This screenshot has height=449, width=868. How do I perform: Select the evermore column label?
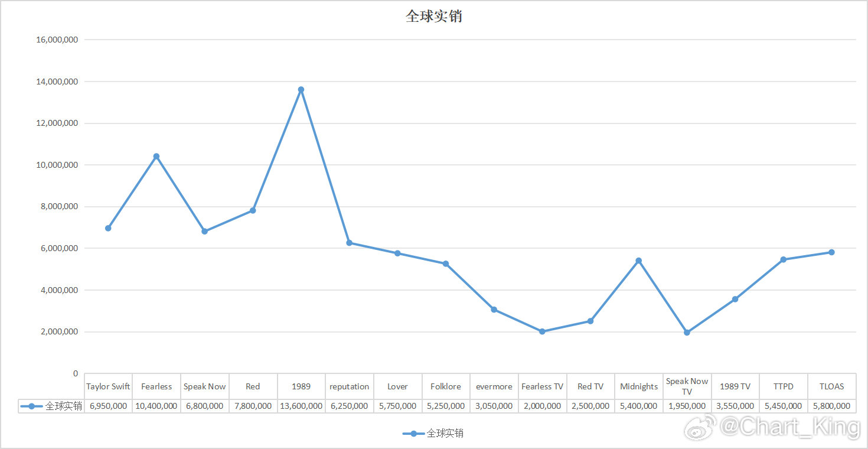494,386
